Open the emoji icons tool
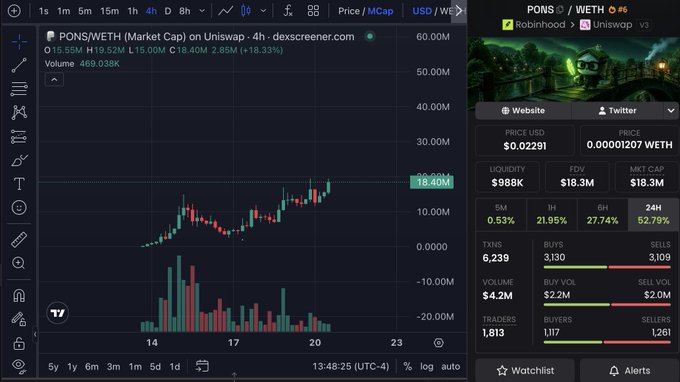This screenshot has height=382, width=680. (x=19, y=208)
